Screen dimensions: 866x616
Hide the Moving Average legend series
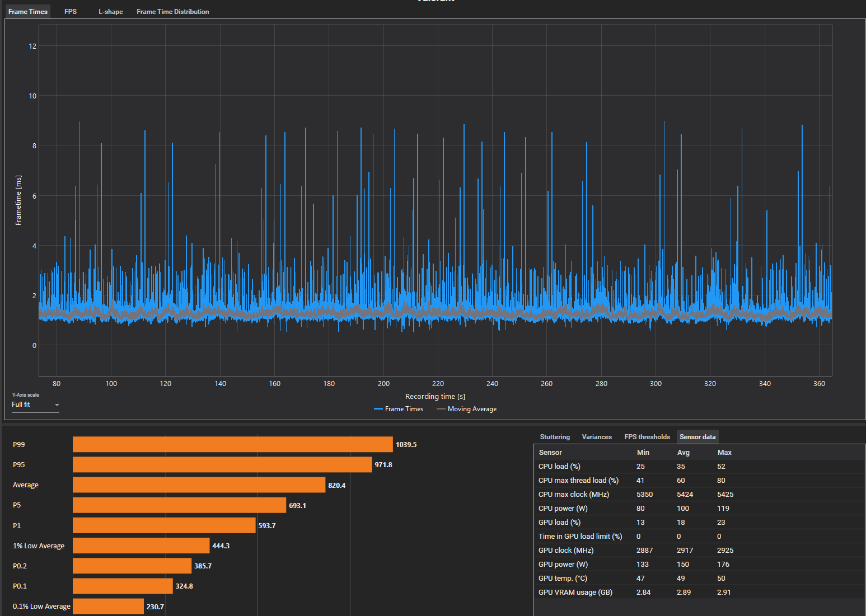pos(467,409)
